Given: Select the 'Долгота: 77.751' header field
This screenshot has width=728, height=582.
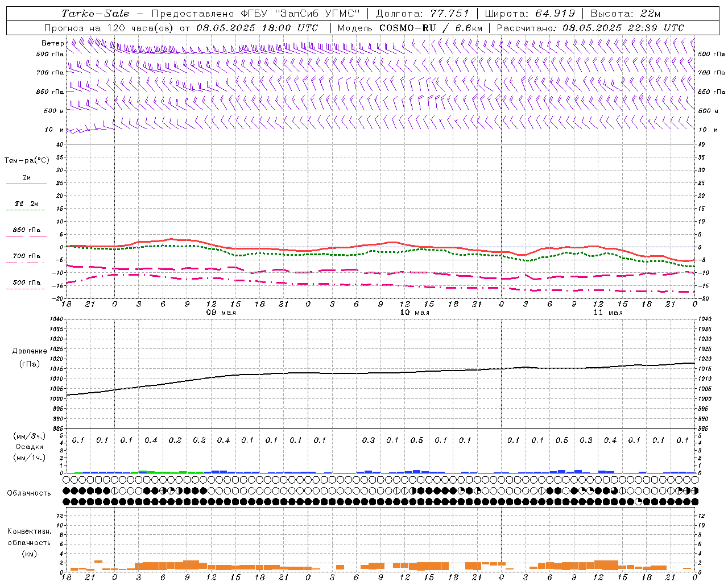Looking at the screenshot, I should [x=423, y=14].
